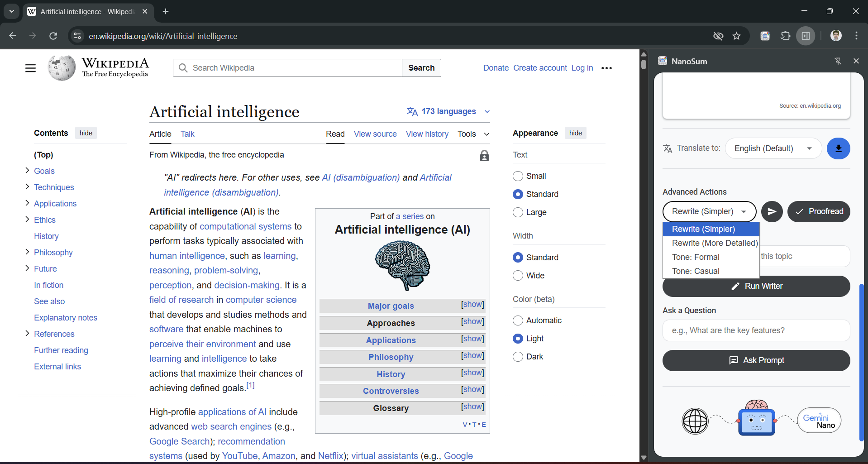Select Dark color mode

click(518, 357)
